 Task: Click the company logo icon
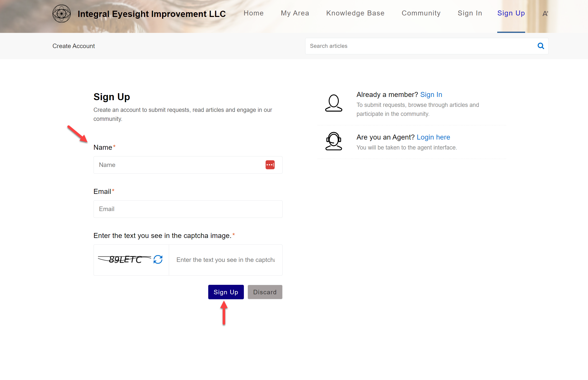tap(61, 14)
